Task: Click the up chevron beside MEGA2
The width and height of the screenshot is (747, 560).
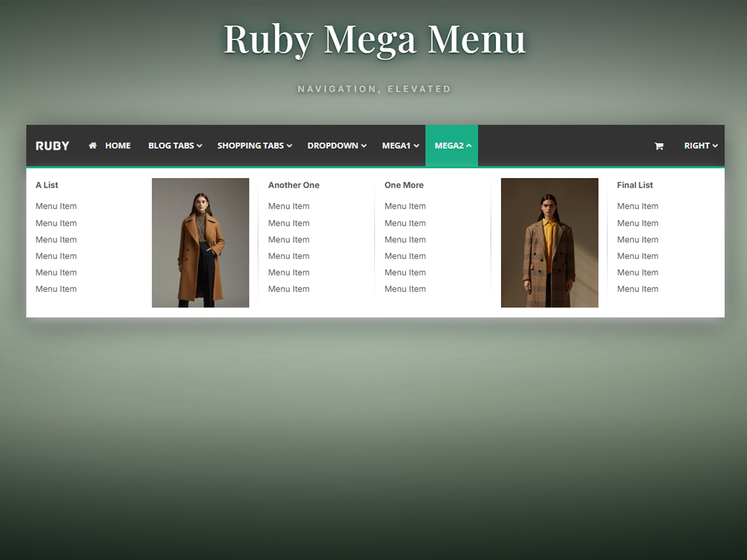Action: [x=469, y=146]
